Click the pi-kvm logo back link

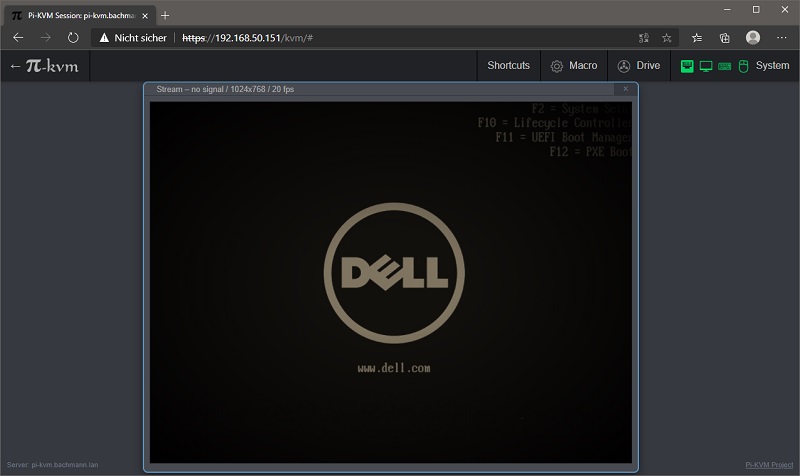44,66
